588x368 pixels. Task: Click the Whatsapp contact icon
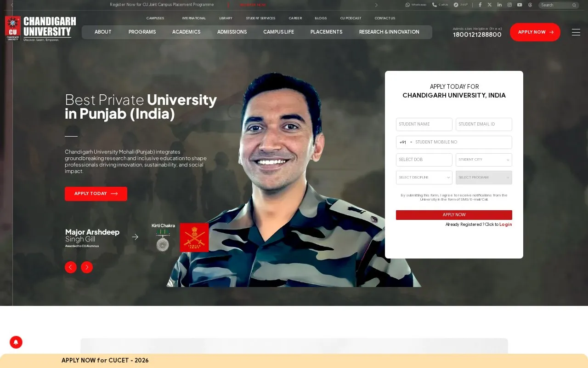(407, 5)
